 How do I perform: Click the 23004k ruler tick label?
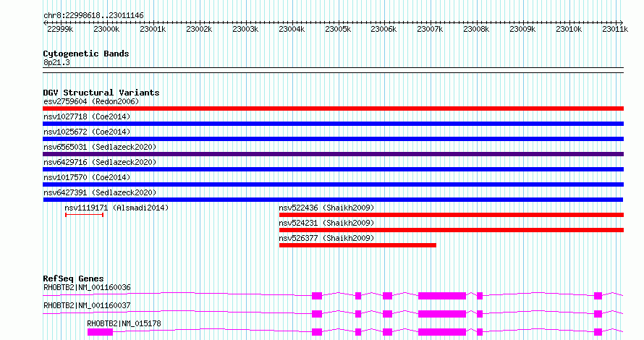coord(292,29)
